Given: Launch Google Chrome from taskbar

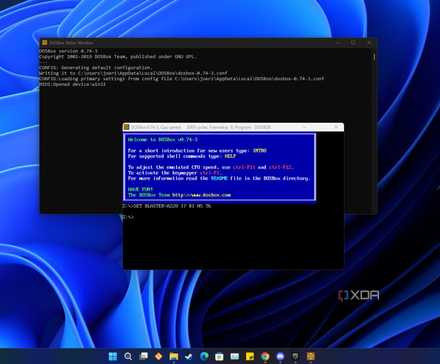Looking at the screenshot, I should click(x=265, y=356).
